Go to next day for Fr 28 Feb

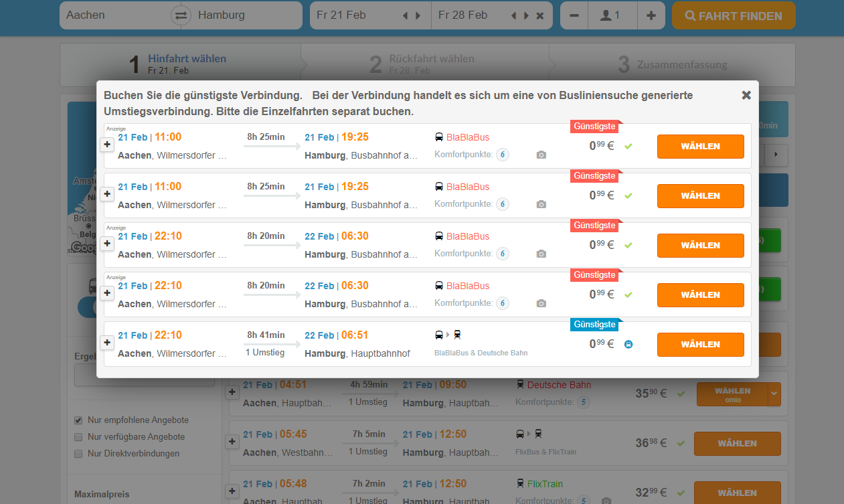coord(526,15)
